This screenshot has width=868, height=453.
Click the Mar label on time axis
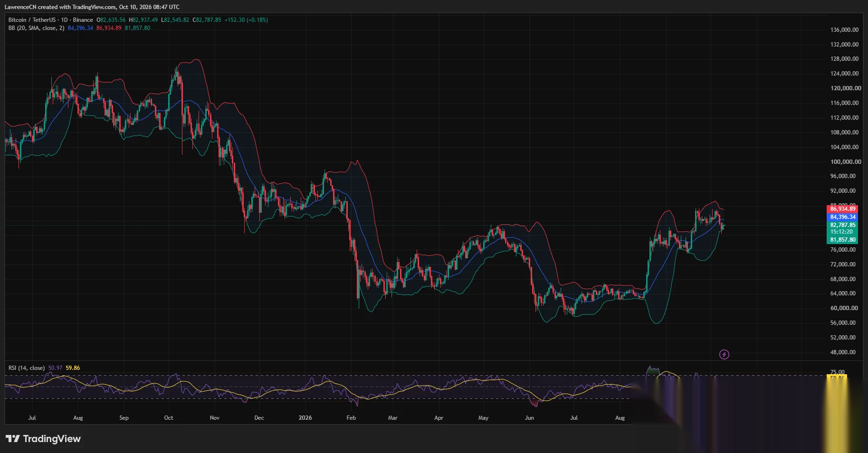click(393, 418)
